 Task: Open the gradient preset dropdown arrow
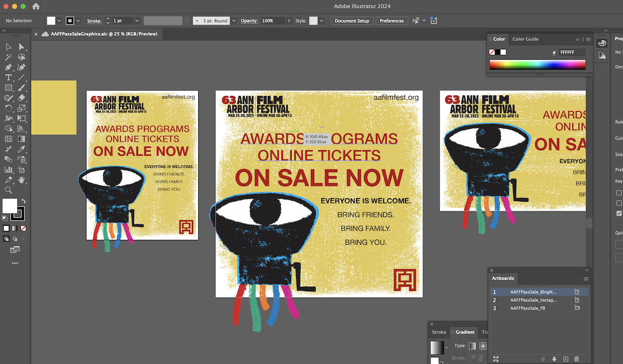point(446,347)
